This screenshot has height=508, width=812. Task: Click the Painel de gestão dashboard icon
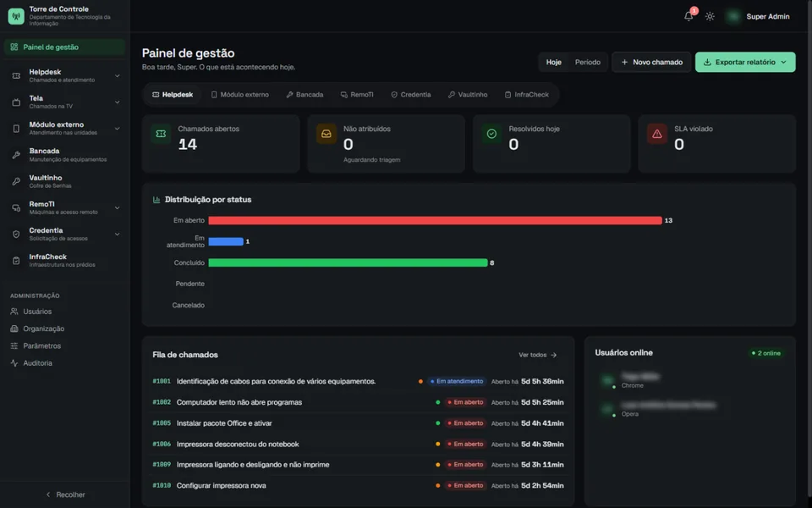click(14, 47)
